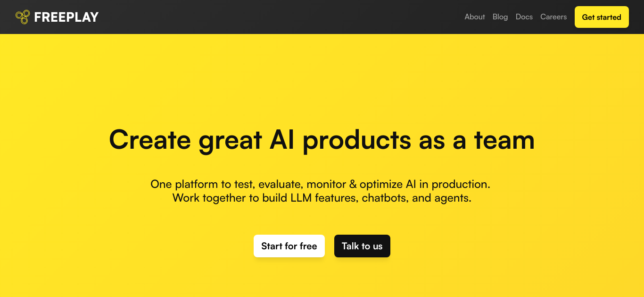Click the word "Create" in the headline
Screen dimensions: 644x297
150,140
